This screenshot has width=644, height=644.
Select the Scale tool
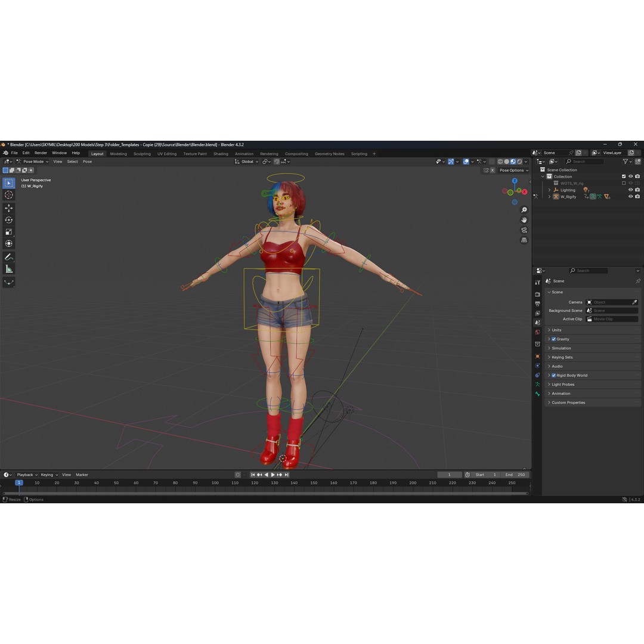[x=8, y=232]
